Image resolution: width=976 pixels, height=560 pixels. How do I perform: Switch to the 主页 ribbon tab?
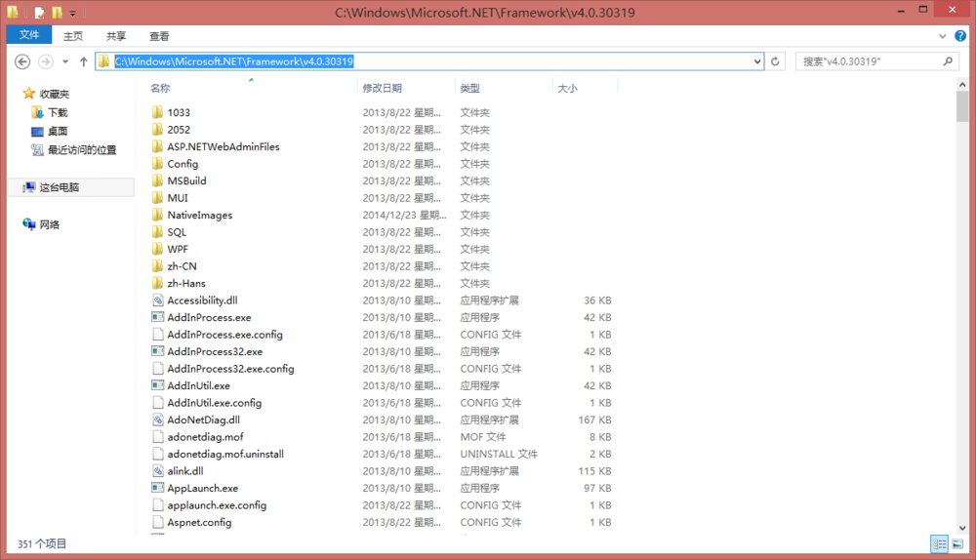point(73,36)
